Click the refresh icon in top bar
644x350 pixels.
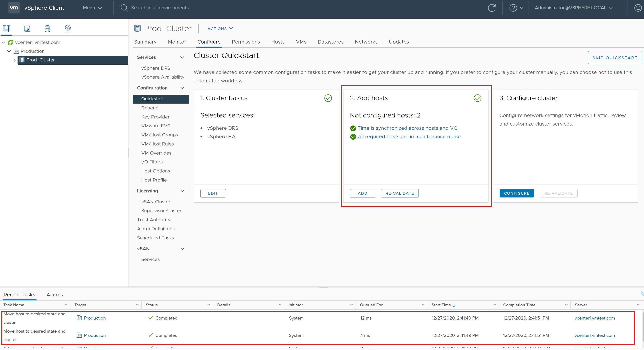(x=492, y=8)
